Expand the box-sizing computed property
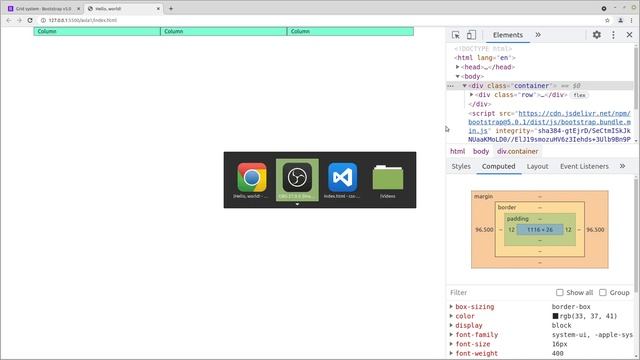 [451, 307]
